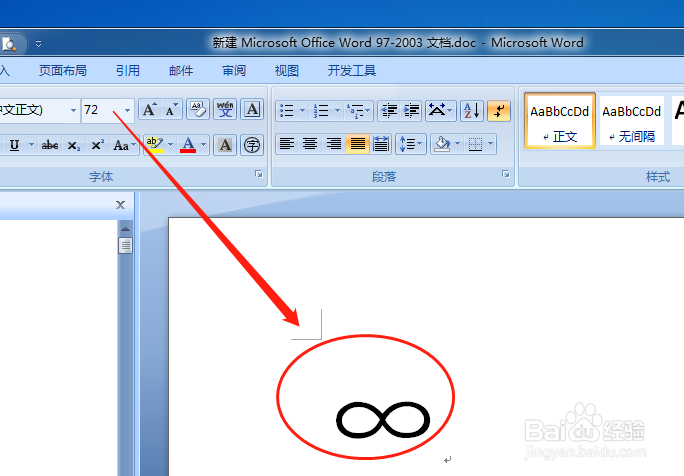Click the Print Preview quick access icon
The height and width of the screenshot is (476, 684).
[x=9, y=44]
